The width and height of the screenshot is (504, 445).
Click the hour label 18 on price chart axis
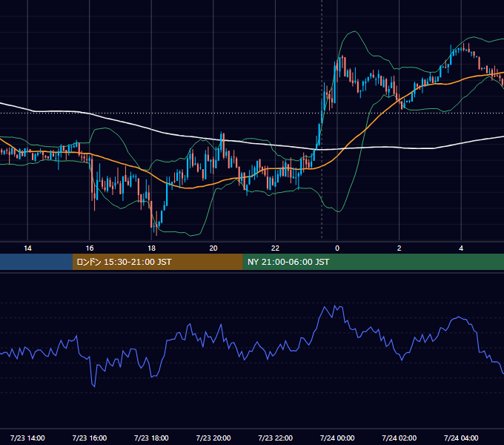click(151, 248)
